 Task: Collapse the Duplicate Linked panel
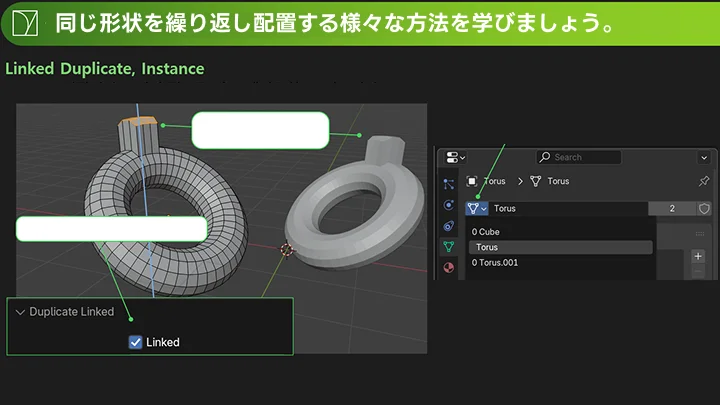point(21,312)
